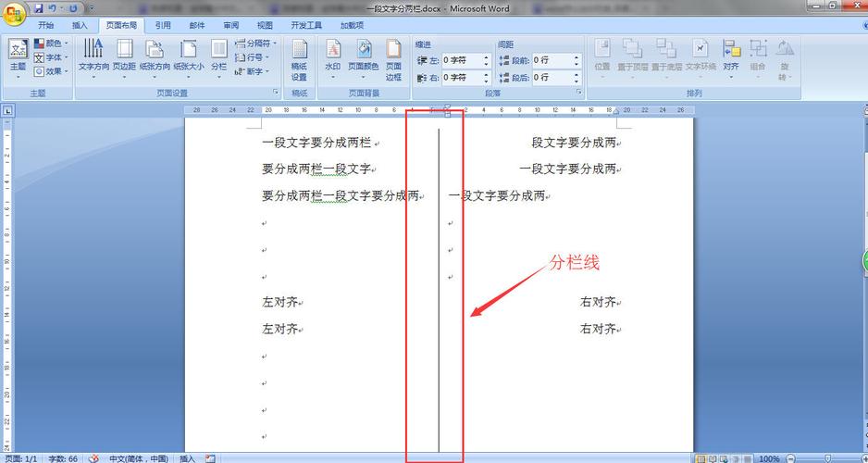Open 页面颜色 page color menu
Viewport: 868px width, 463px height.
click(363, 58)
